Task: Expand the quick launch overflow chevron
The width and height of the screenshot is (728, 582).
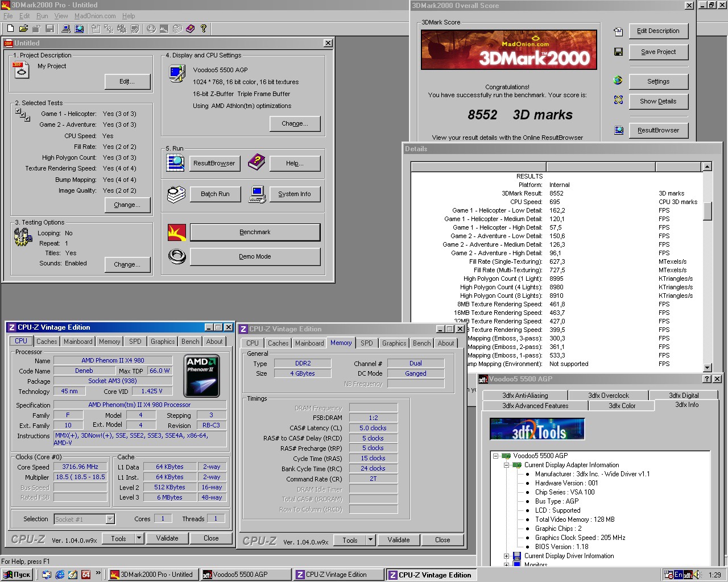Action: (x=98, y=573)
